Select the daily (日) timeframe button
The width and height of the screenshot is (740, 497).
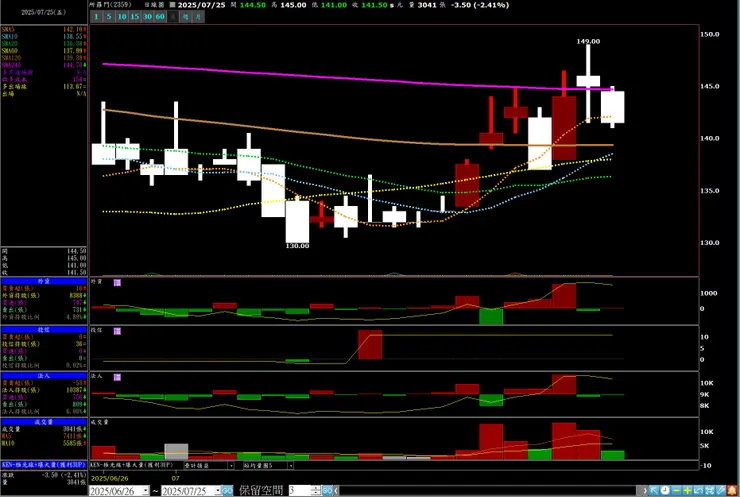click(173, 17)
